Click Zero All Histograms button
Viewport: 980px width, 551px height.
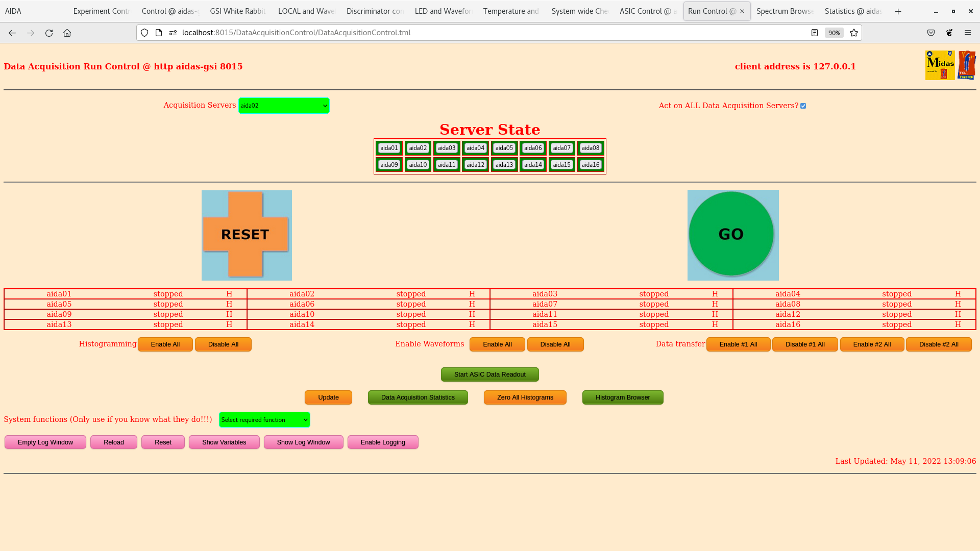pyautogui.click(x=525, y=397)
